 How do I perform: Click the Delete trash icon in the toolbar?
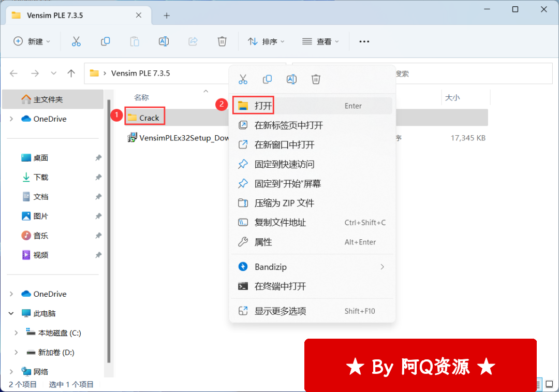(222, 41)
